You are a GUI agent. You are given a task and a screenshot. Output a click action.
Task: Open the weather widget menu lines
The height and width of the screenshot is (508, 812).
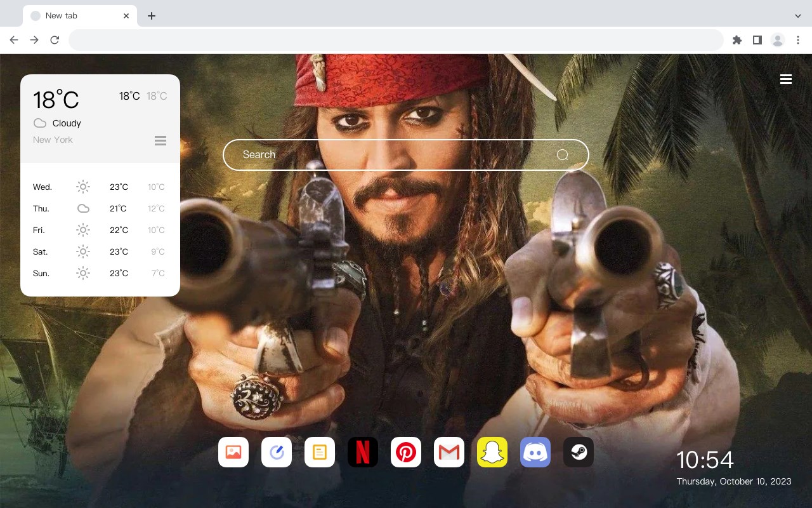point(160,140)
